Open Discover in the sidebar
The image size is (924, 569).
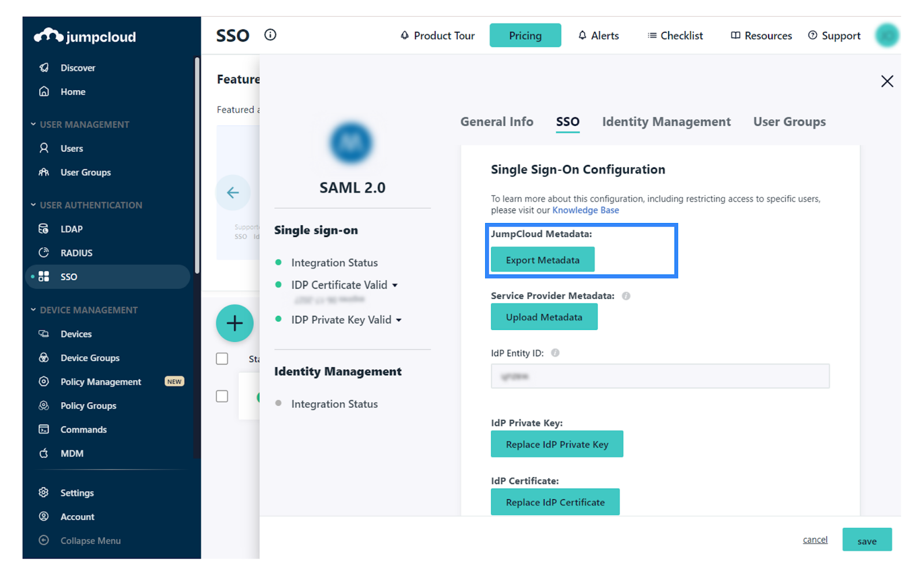[x=78, y=68]
